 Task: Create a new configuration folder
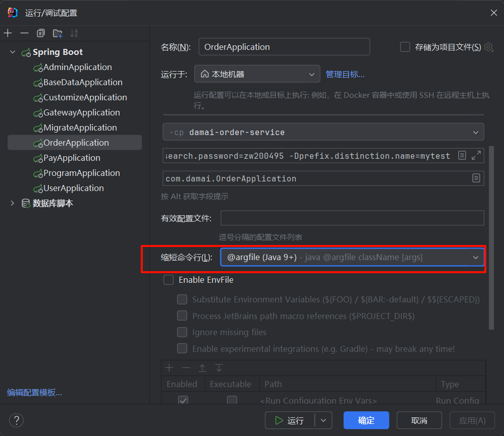[58, 33]
